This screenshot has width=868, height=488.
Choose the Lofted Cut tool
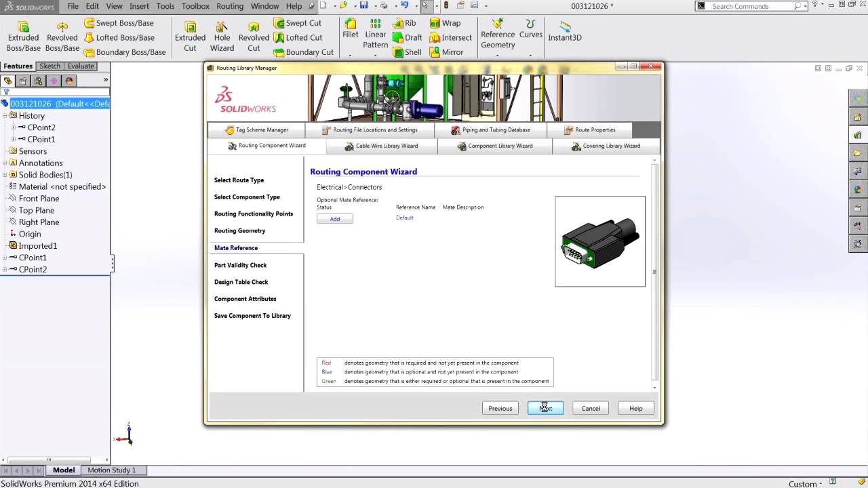tap(298, 38)
